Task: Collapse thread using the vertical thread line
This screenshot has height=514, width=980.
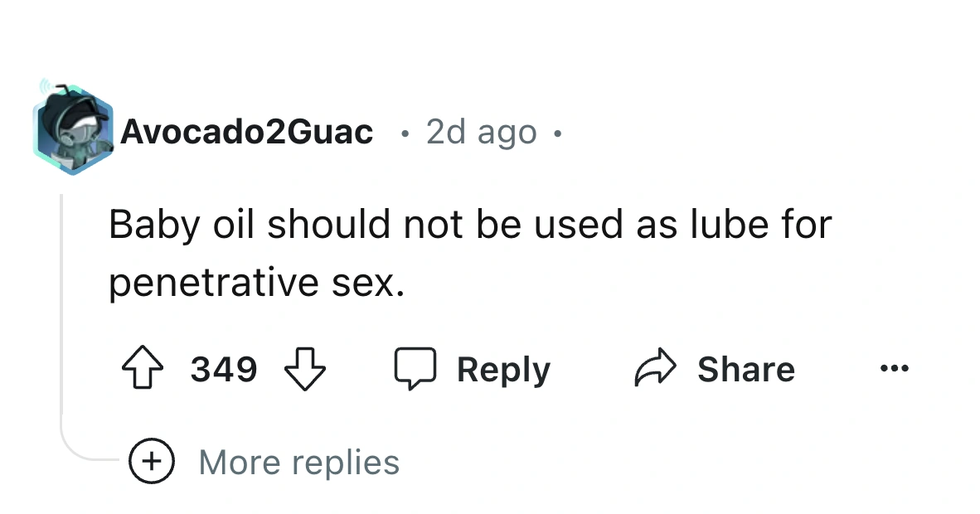Action: [x=62, y=315]
